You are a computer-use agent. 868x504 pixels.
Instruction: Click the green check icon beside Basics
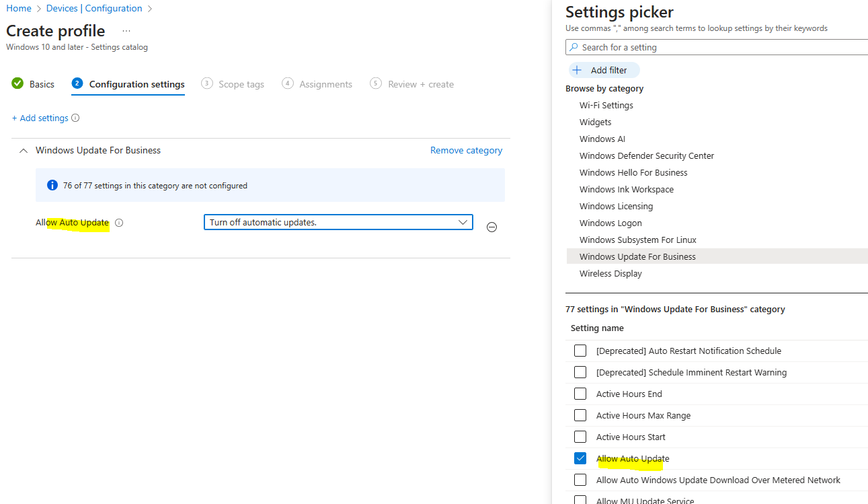[x=17, y=83]
